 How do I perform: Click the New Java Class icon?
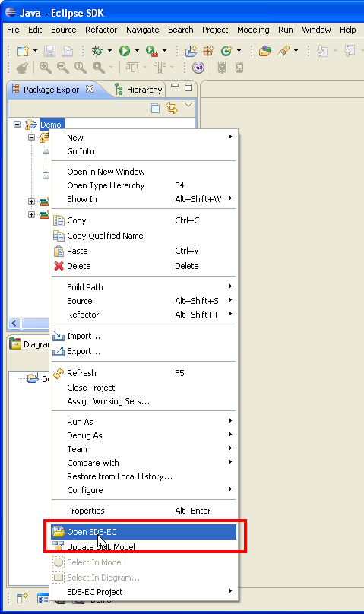tap(226, 51)
